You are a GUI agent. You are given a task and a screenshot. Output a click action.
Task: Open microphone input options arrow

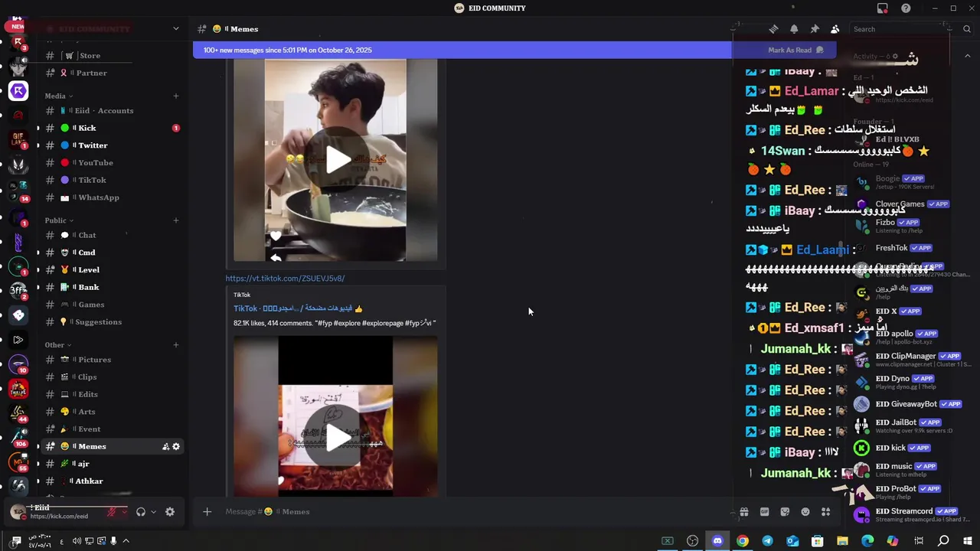pyautogui.click(x=125, y=512)
